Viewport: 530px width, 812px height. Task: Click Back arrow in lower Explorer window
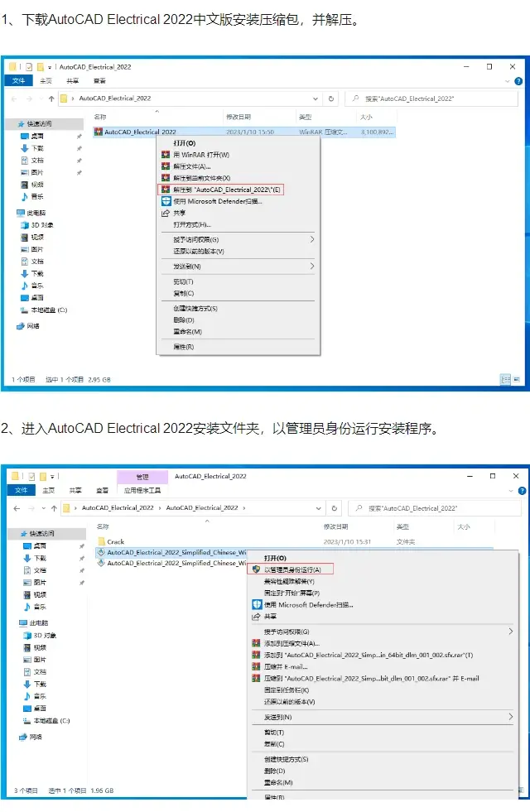tap(17, 508)
